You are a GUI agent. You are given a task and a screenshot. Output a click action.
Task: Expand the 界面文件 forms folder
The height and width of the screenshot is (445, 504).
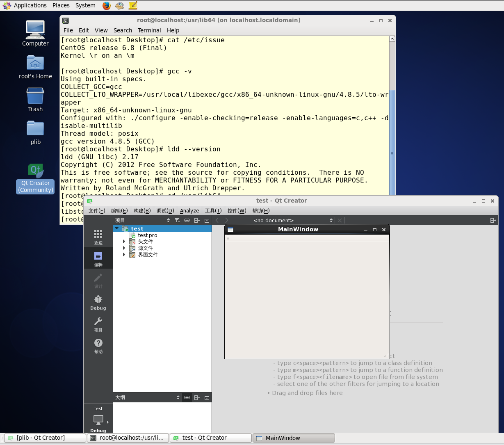[x=124, y=255]
